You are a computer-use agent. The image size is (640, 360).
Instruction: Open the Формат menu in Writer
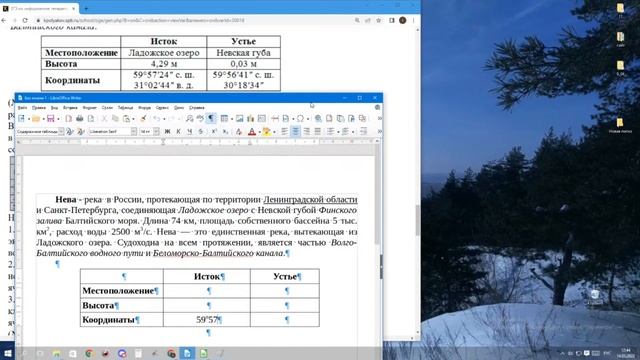pyautogui.click(x=89, y=108)
